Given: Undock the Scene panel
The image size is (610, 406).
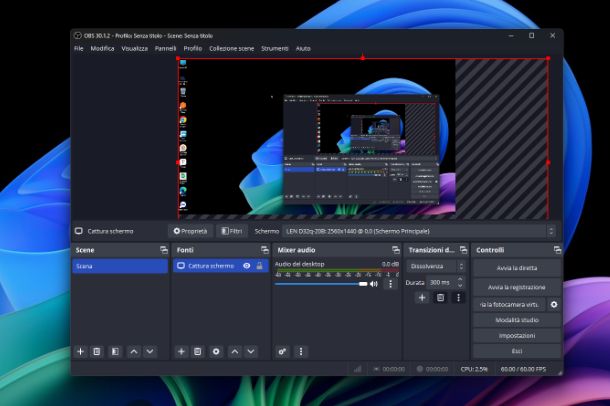Looking at the screenshot, I should [164, 250].
